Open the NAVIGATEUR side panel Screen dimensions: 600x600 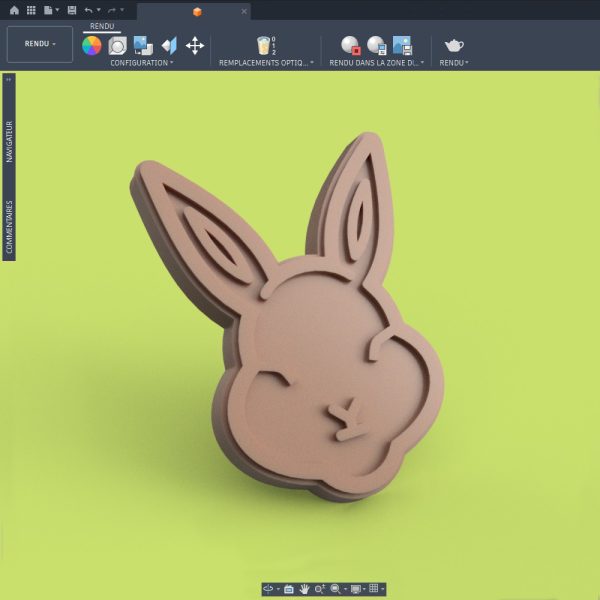click(9, 142)
